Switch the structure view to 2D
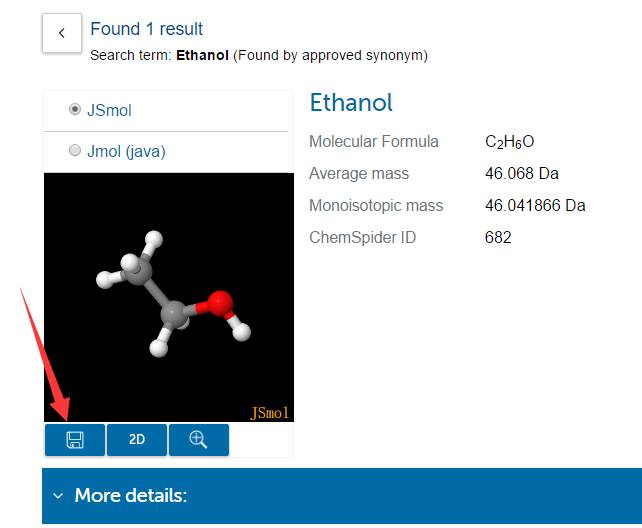 tap(137, 440)
